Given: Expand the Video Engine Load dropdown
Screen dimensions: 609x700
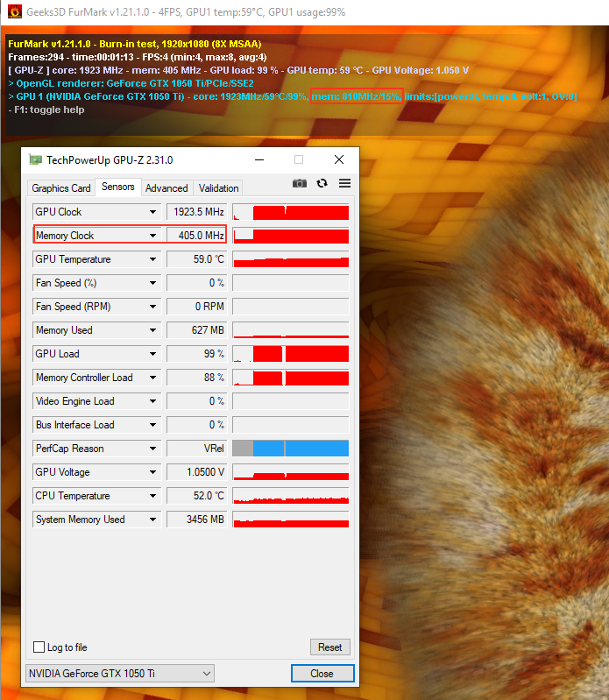Looking at the screenshot, I should 152,401.
